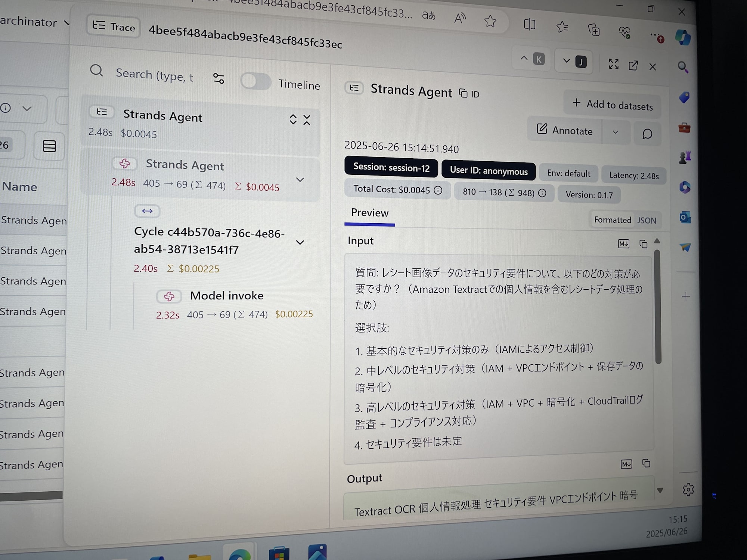
Task: Open browser collections icon
Action: pyautogui.click(x=593, y=30)
